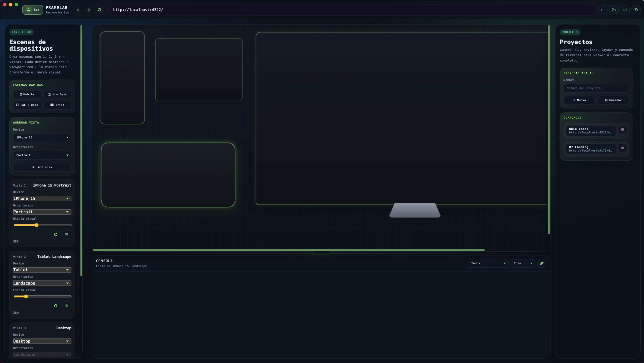The width and height of the screenshot is (644, 363).
Task: Open the folder icon in top toolbar
Action: (x=614, y=10)
